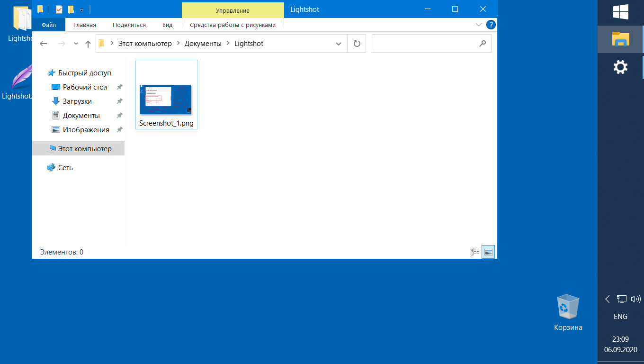Viewport: 644px width, 364px height.
Task: Switch to the Вид ribbon tab
Action: pyautogui.click(x=167, y=25)
